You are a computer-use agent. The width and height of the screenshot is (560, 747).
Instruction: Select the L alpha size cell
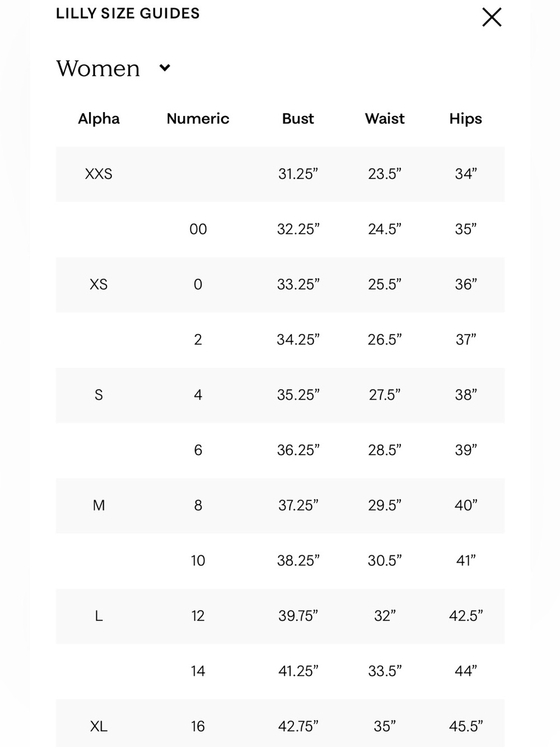point(99,616)
